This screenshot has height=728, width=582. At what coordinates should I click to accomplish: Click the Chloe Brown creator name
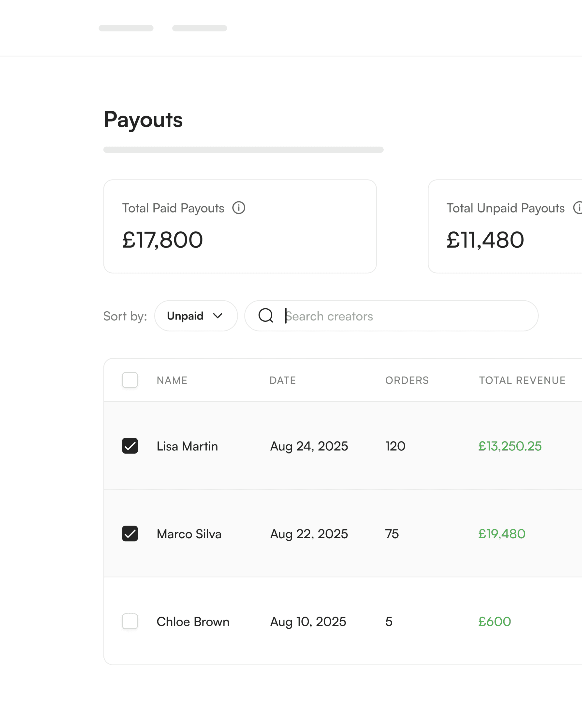[193, 622]
